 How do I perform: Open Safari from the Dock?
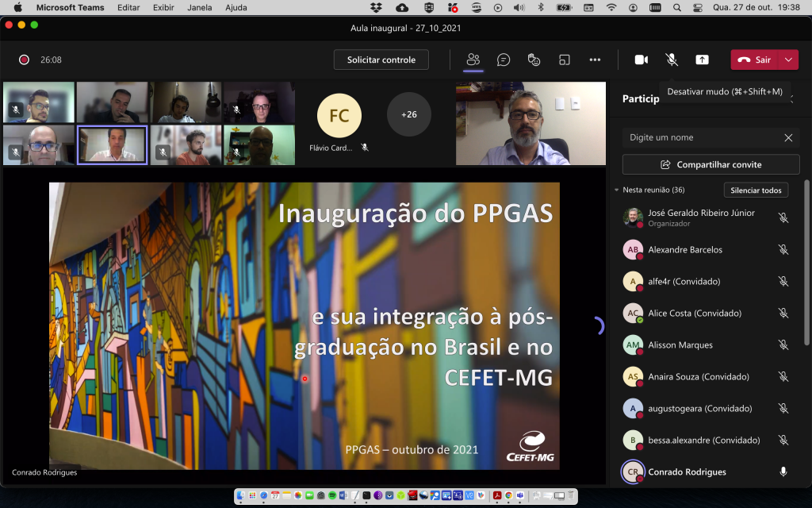263,495
